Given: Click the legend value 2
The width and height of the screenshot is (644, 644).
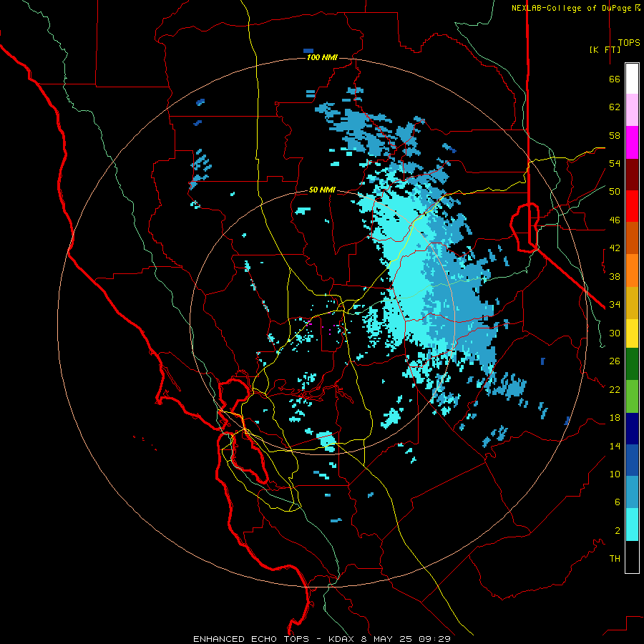Looking at the screenshot, I should [618, 531].
